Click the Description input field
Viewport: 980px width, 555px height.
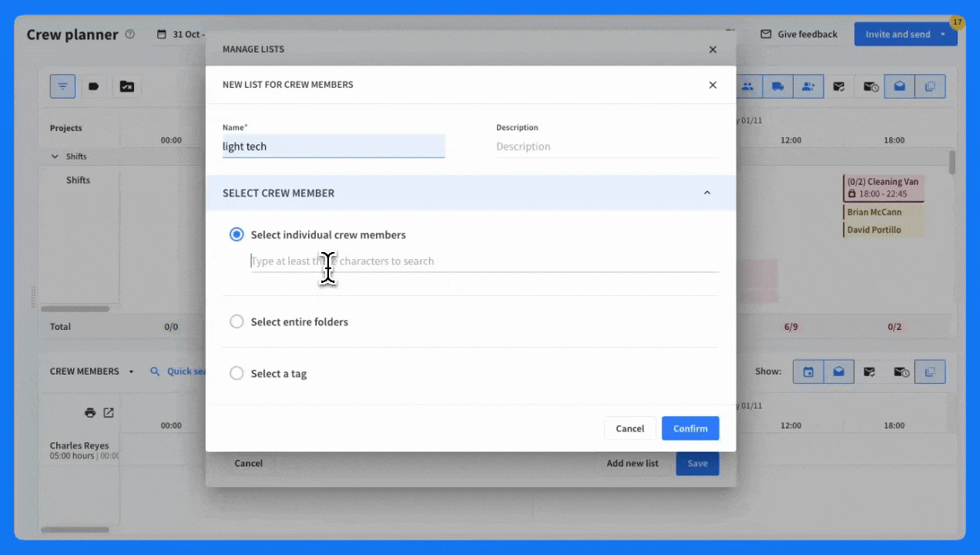tap(606, 146)
